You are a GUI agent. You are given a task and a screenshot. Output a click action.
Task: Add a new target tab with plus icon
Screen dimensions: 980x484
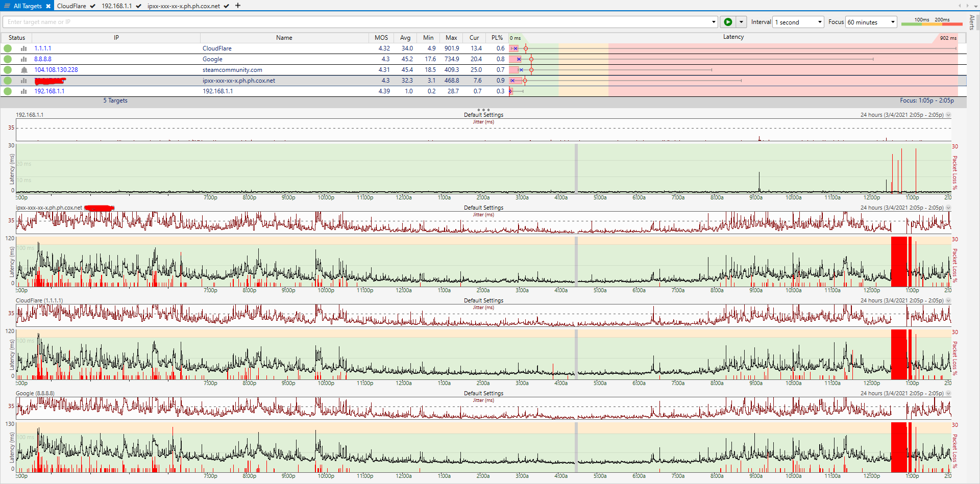(x=238, y=6)
